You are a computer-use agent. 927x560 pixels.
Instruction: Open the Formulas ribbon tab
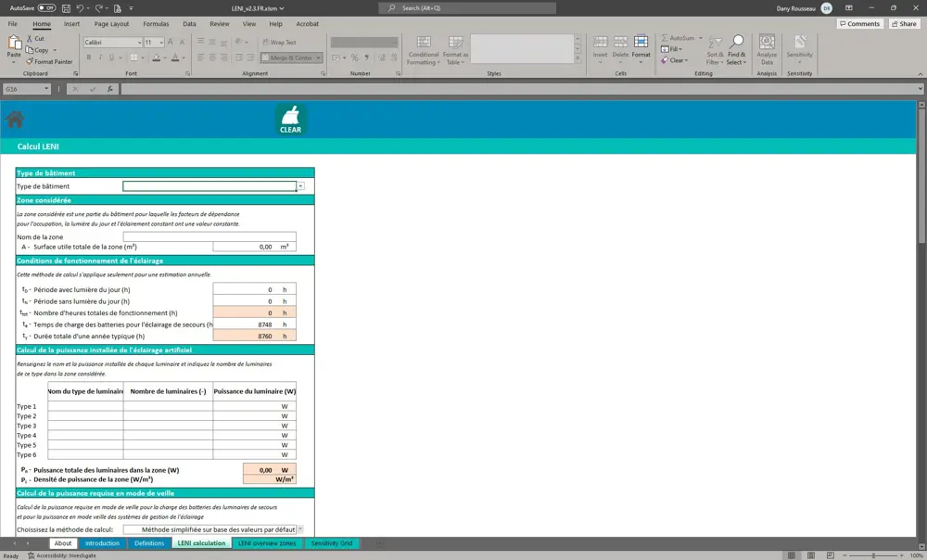(156, 24)
